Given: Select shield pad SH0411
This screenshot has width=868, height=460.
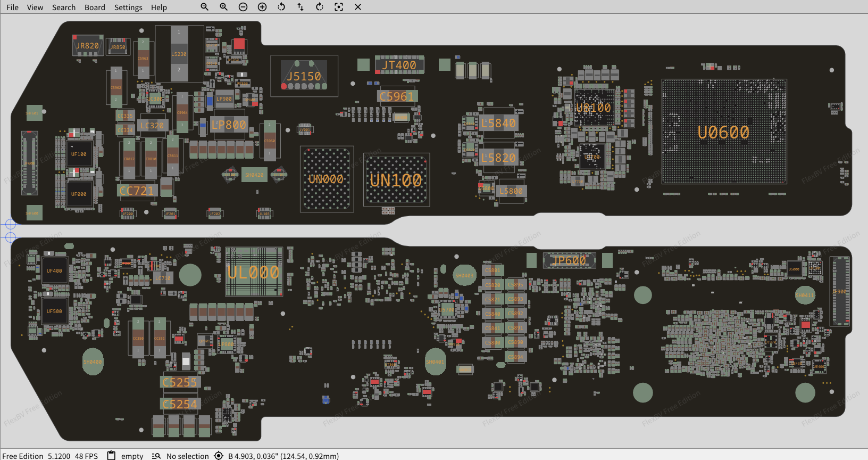Looking at the screenshot, I should (805, 295).
